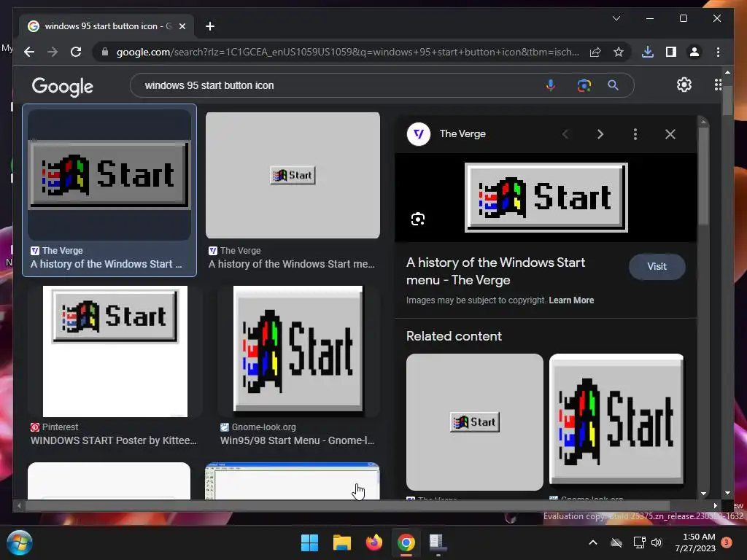The width and height of the screenshot is (747, 560).
Task: Show next image in preview panel
Action: tap(600, 134)
